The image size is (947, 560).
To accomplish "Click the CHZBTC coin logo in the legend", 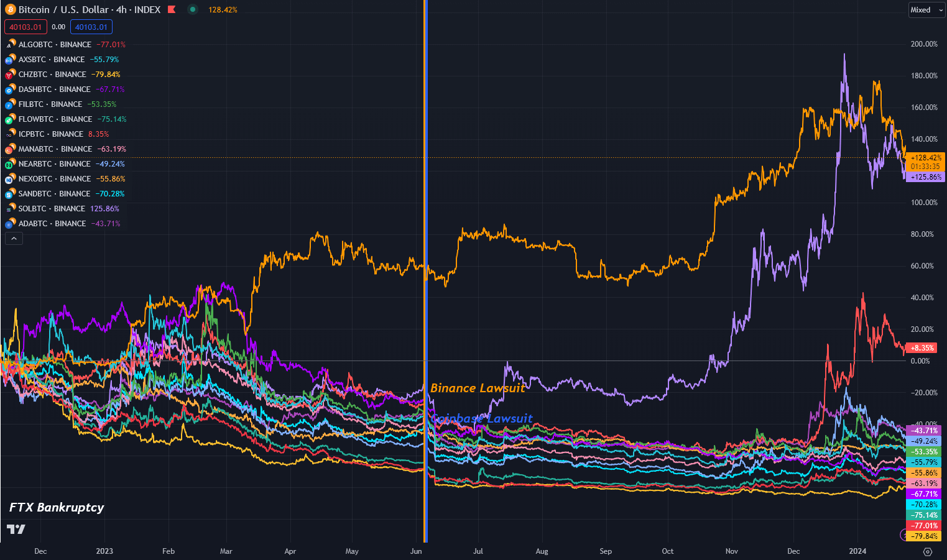I will [x=10, y=74].
